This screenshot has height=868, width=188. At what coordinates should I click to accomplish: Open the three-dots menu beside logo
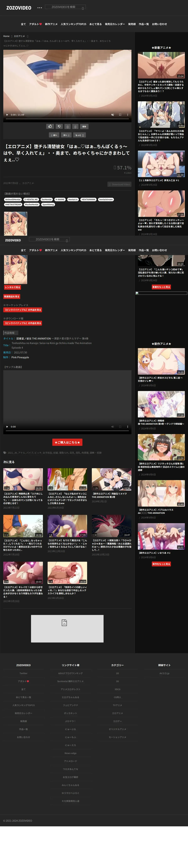point(40,7)
